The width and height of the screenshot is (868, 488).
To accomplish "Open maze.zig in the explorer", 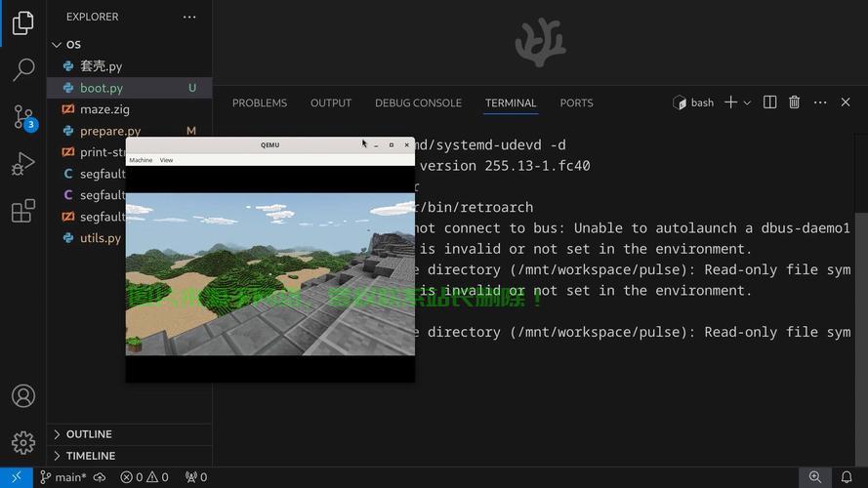I will pyautogui.click(x=104, y=109).
